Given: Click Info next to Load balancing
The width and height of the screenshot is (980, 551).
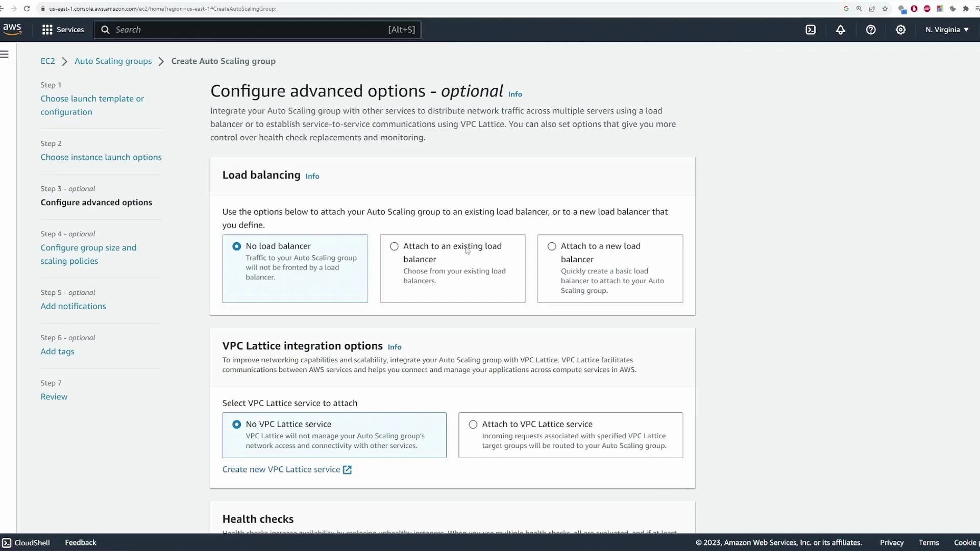Looking at the screenshot, I should [312, 176].
